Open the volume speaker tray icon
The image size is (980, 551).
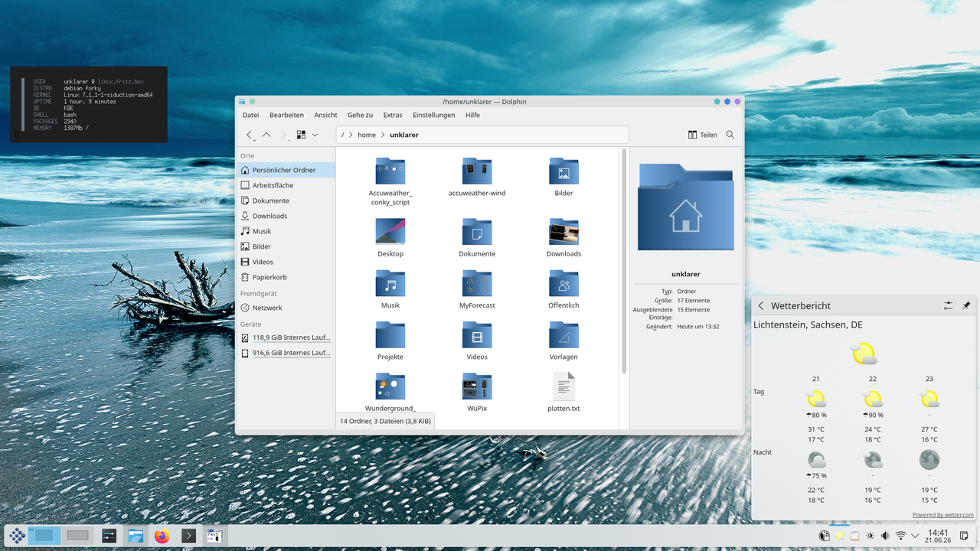pyautogui.click(x=885, y=536)
